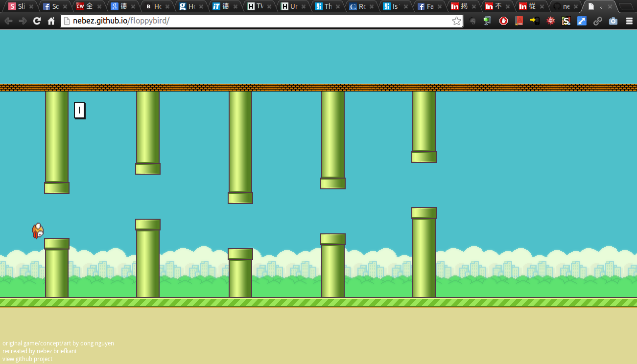Screen dimensions: 637x364
Task: Close the active floppybird tab
Action: 611,7
